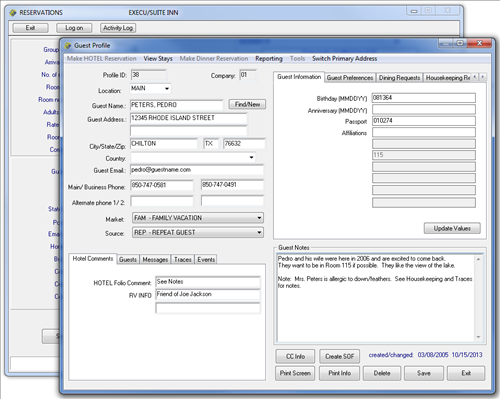Screen dimensions: 500x399
Task: Select the Traces tab
Action: (183, 259)
